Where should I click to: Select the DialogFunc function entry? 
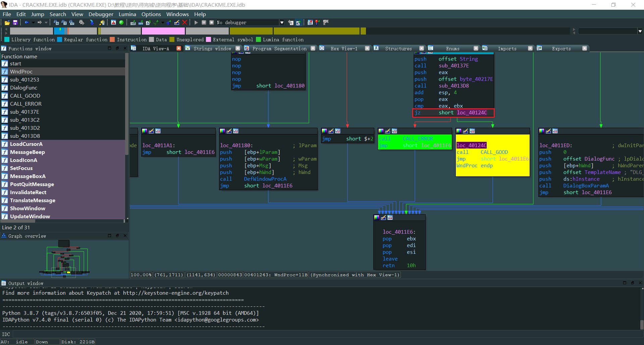pyautogui.click(x=23, y=88)
